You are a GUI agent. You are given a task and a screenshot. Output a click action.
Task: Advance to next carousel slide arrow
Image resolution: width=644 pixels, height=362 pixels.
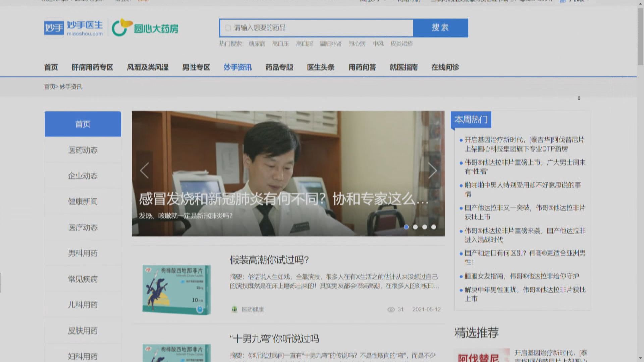(432, 170)
